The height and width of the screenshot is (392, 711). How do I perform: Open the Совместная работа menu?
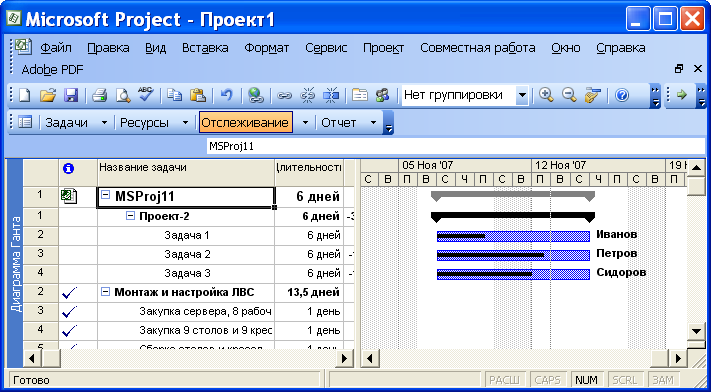coord(477,48)
